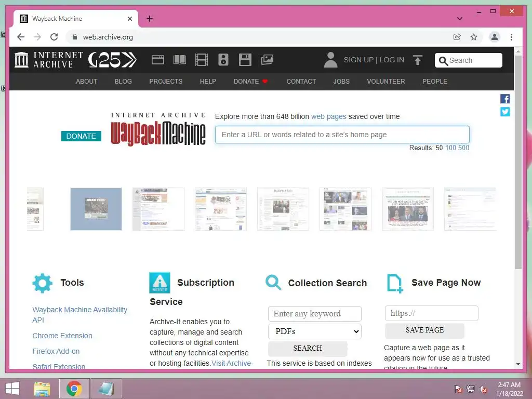Open the HELP menu item
Image resolution: width=532 pixels, height=399 pixels.
point(208,82)
